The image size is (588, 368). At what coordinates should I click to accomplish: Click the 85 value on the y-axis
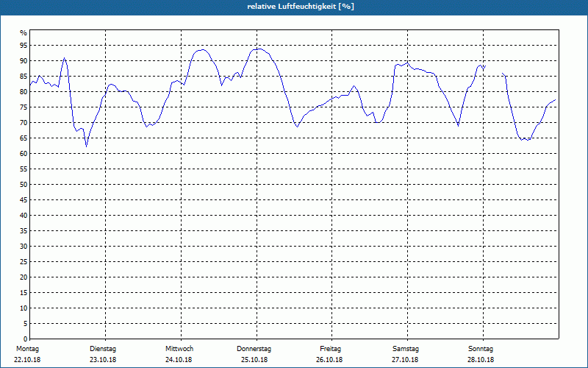[x=24, y=77]
